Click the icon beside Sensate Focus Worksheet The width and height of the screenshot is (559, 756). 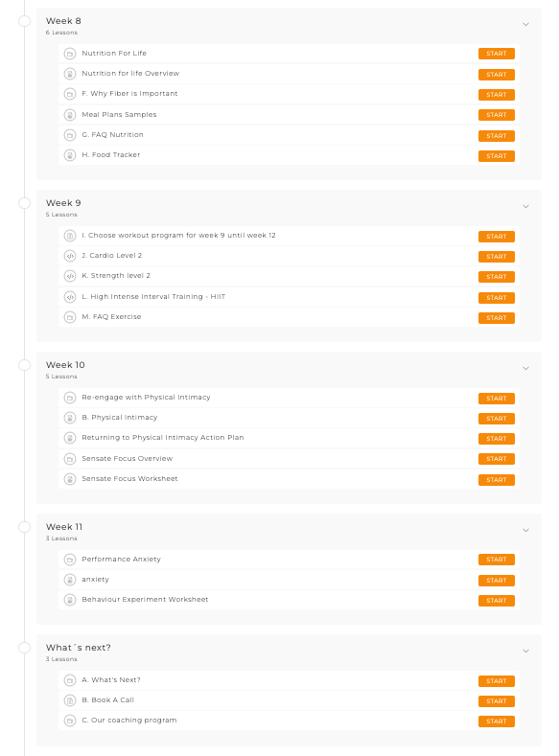(x=70, y=479)
